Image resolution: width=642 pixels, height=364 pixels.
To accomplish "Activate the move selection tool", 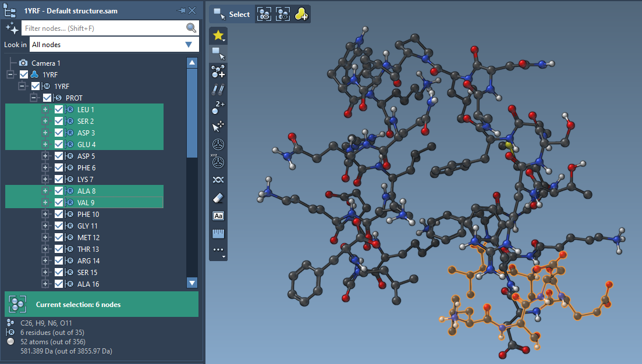I will [x=218, y=126].
